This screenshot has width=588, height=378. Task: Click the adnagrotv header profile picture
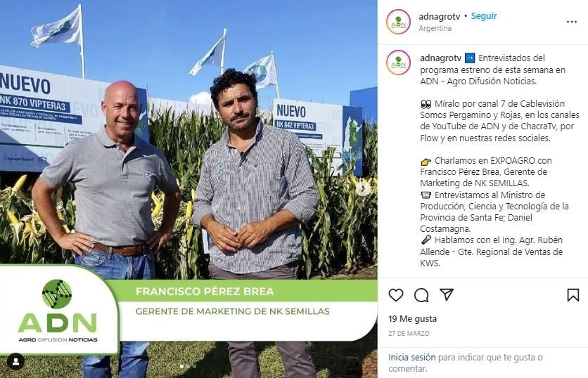tap(398, 22)
